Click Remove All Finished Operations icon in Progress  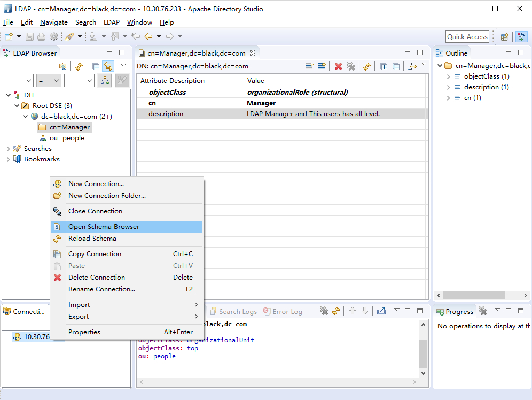tap(483, 311)
